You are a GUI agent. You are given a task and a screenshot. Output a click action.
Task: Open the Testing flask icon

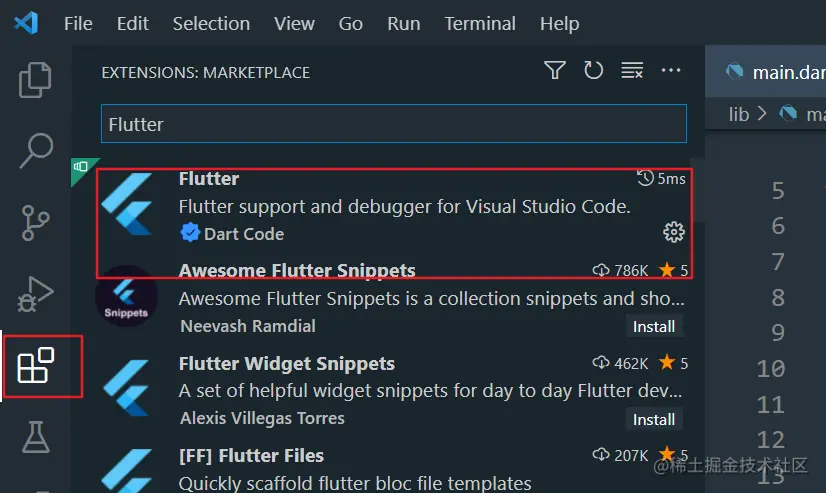click(36, 437)
